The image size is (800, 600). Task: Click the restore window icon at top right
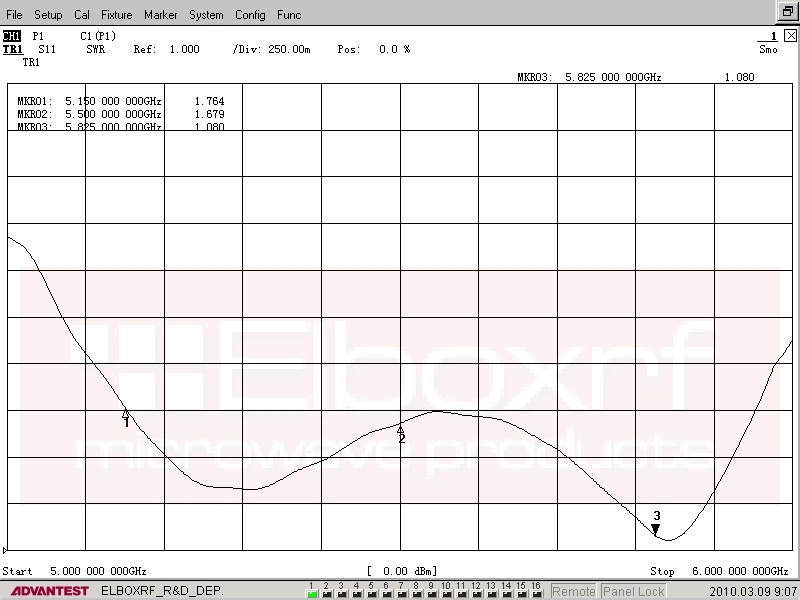[788, 13]
